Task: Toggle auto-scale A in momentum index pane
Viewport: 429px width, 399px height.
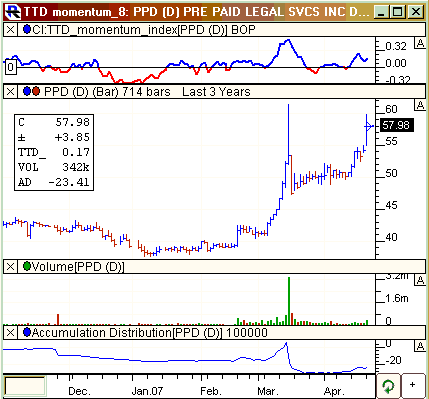Action: point(420,43)
